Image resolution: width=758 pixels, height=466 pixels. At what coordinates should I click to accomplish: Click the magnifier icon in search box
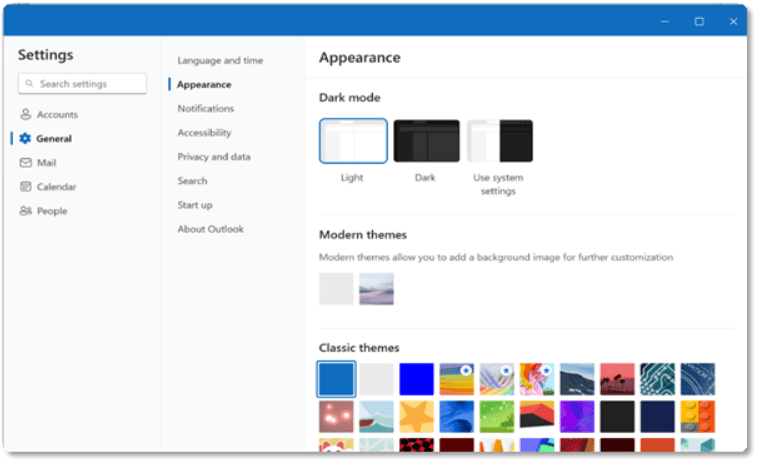(x=29, y=84)
